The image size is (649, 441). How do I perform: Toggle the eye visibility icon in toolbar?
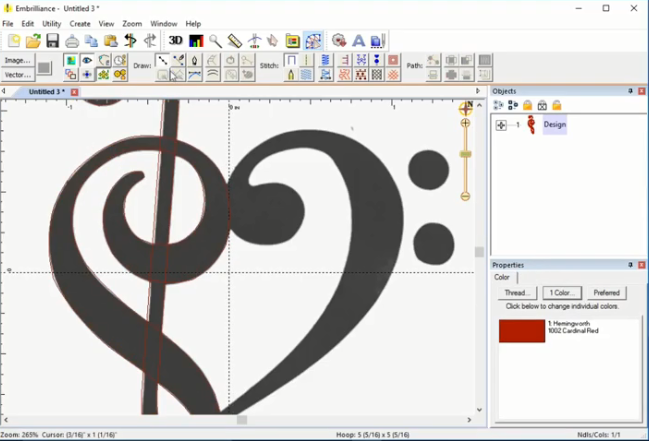click(87, 61)
